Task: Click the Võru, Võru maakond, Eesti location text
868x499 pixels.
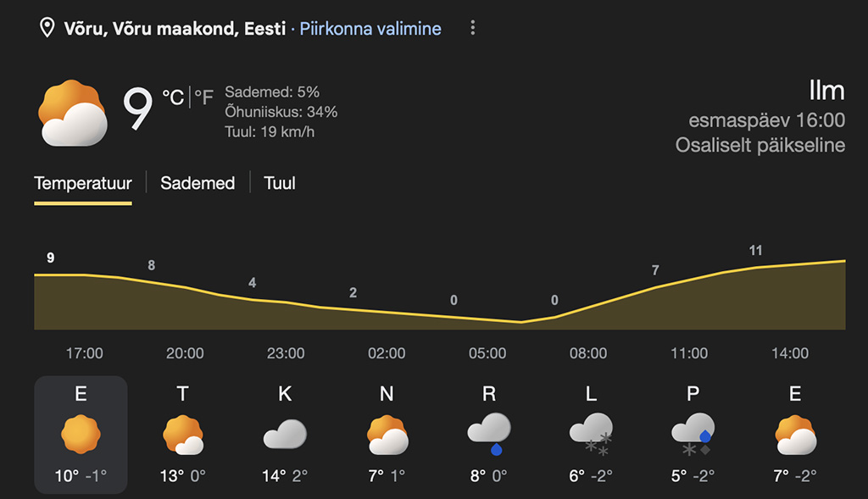Action: 175,29
